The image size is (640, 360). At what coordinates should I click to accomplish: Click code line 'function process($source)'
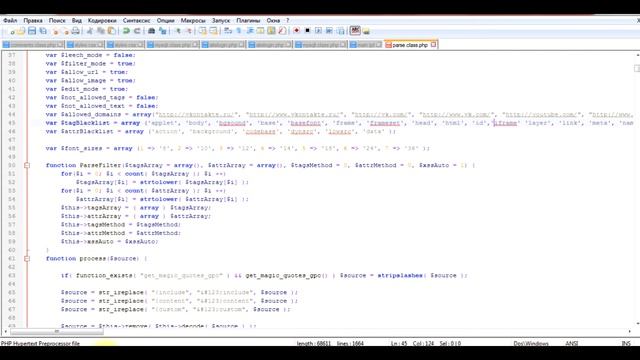pyautogui.click(x=93, y=258)
